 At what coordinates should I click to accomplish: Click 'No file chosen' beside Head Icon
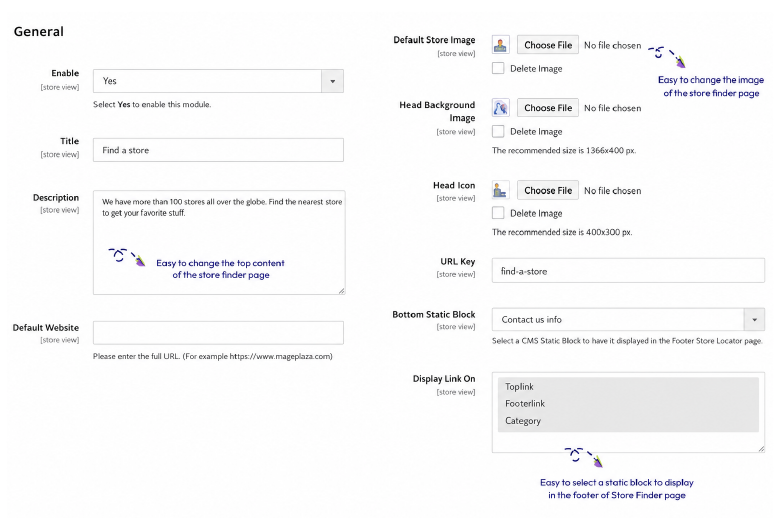point(612,191)
